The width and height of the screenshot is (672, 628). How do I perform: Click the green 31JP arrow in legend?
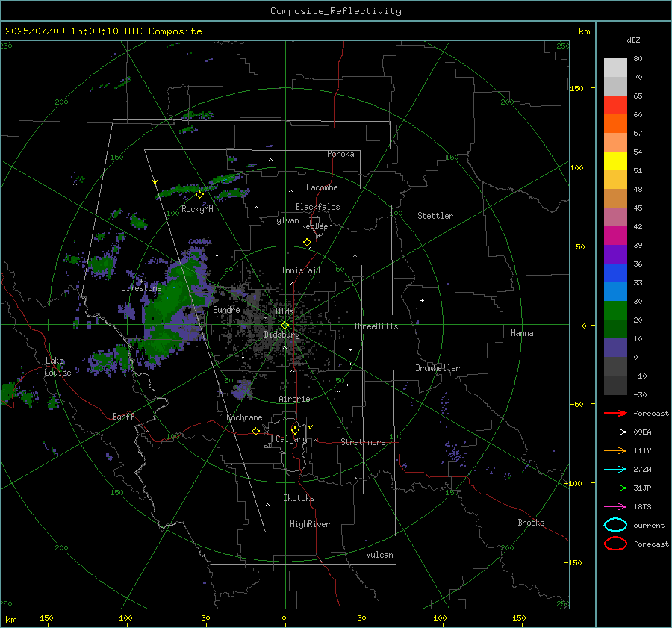pyautogui.click(x=615, y=488)
